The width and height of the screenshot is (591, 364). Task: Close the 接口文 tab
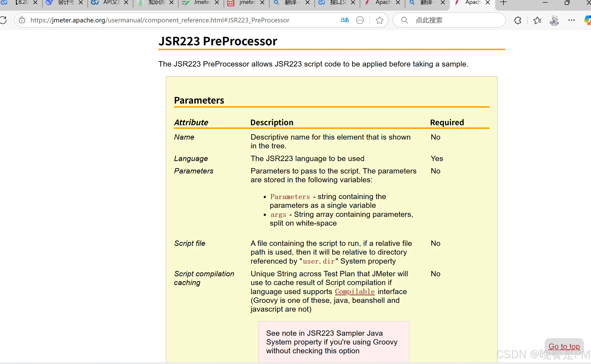pos(353,2)
